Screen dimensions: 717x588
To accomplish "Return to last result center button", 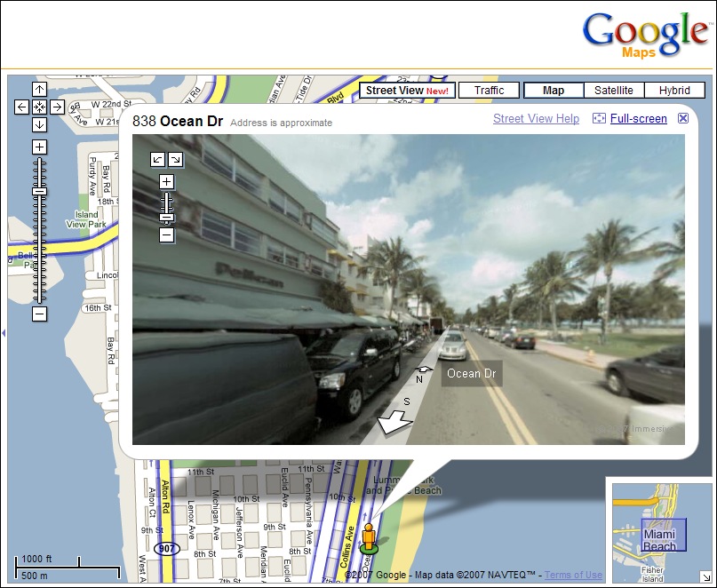I will pyautogui.click(x=39, y=107).
